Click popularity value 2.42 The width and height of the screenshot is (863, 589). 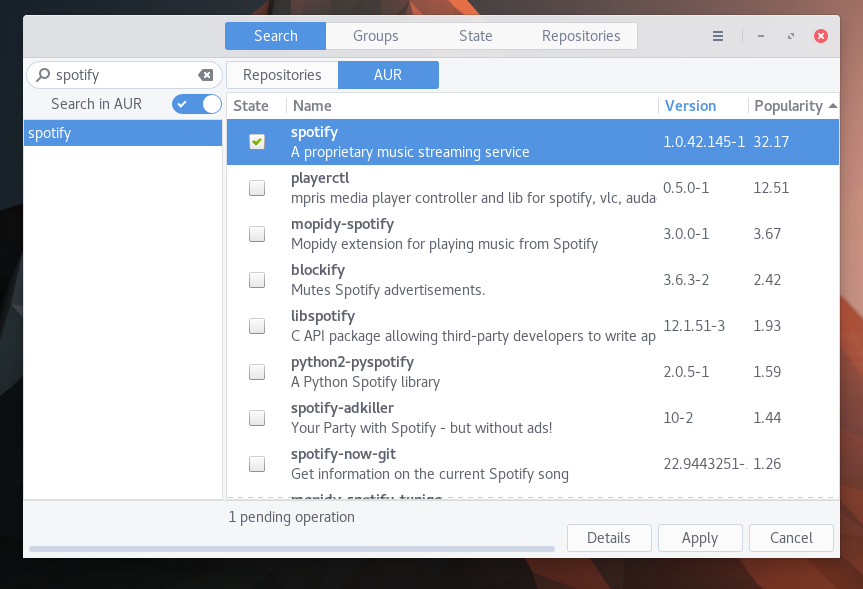[767, 280]
